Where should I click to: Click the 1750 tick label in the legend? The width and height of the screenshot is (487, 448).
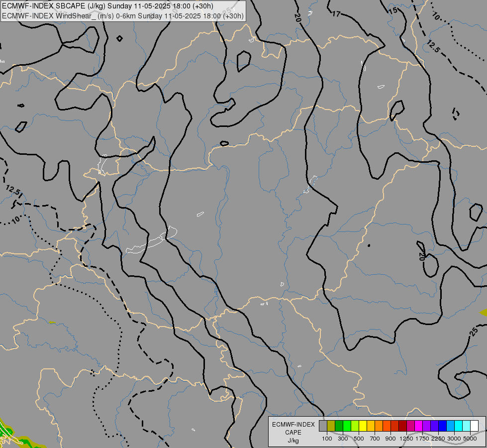coord(422,439)
